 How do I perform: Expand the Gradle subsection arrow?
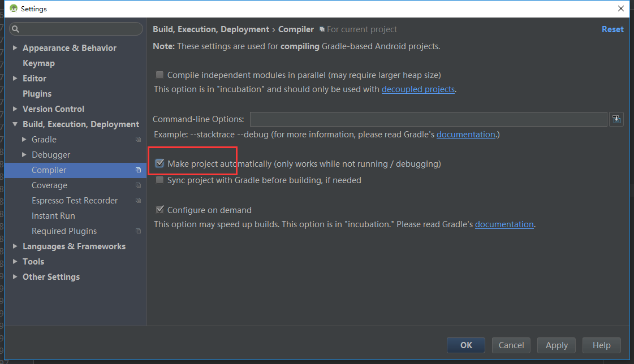24,140
